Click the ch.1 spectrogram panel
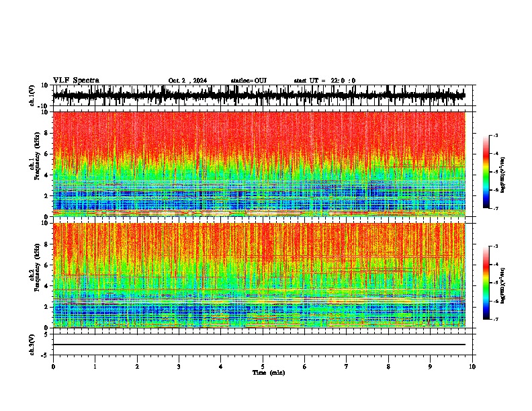This screenshot has width=532, height=411. tap(259, 164)
